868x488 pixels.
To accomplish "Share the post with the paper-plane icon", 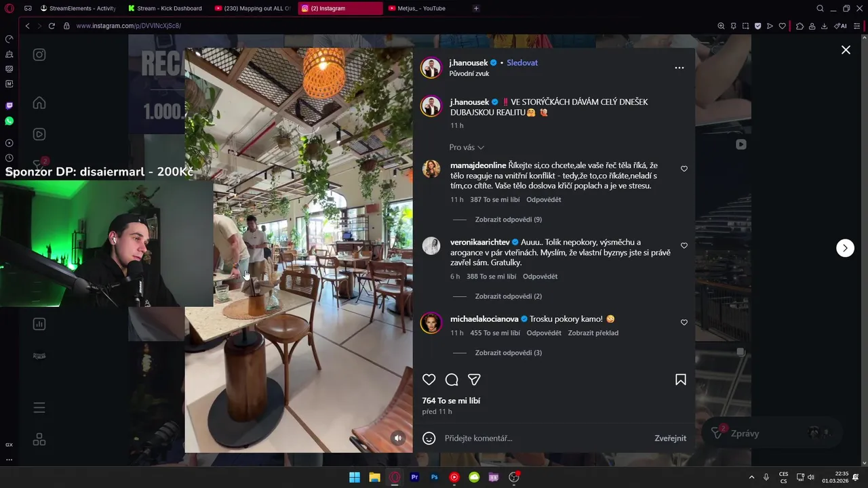I will click(x=475, y=380).
